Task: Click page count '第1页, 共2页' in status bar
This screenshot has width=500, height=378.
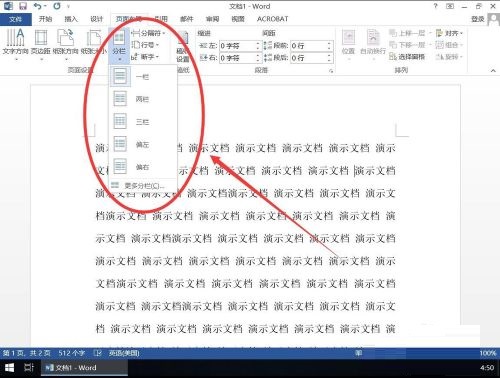Action: [x=27, y=353]
